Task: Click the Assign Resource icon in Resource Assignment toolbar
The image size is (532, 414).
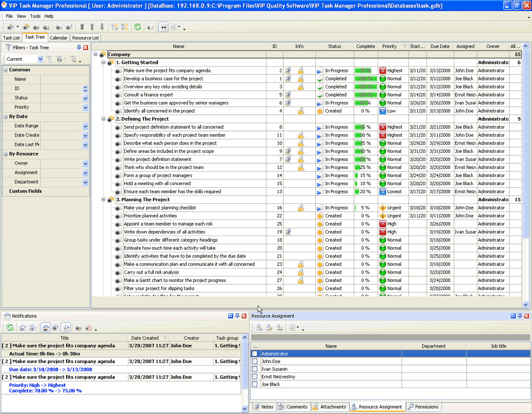Action: 259,328
